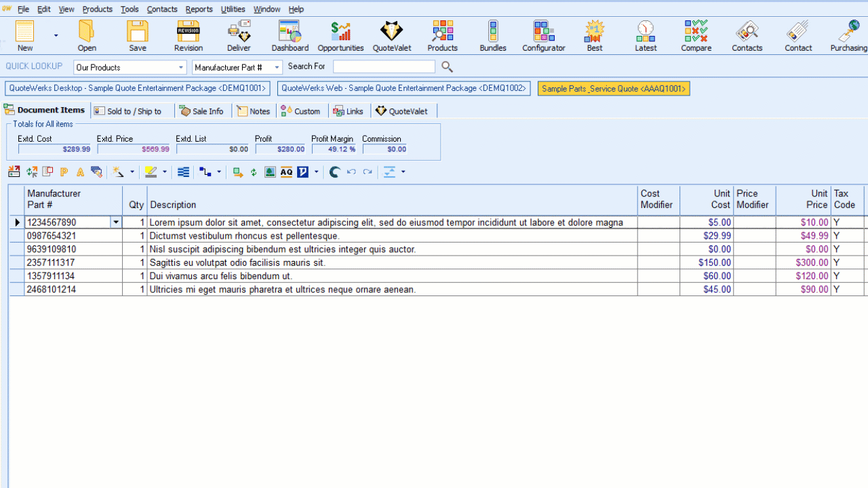Open the Sample Parts Service Quote AAAQ1001 document
The width and height of the screenshot is (868, 488).
click(x=614, y=88)
